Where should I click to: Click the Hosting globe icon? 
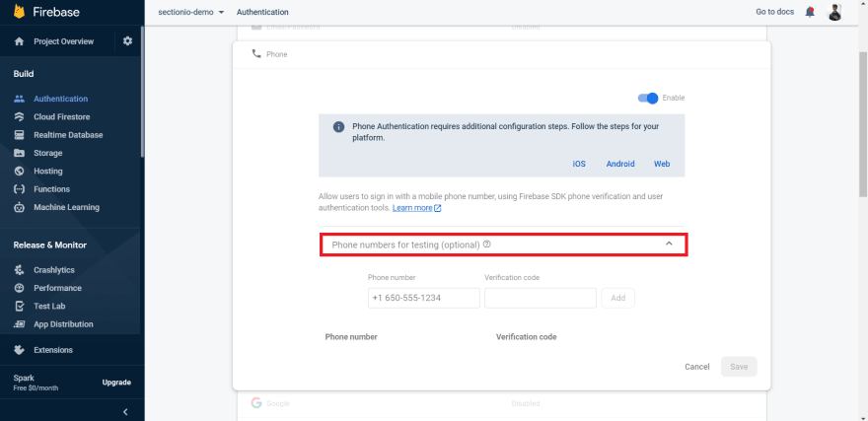[20, 171]
